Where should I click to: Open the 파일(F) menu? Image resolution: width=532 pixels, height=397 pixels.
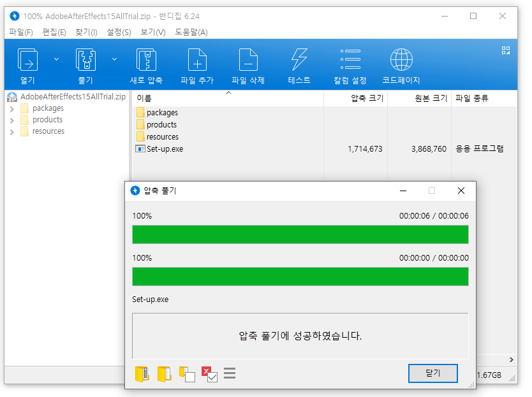pos(21,32)
